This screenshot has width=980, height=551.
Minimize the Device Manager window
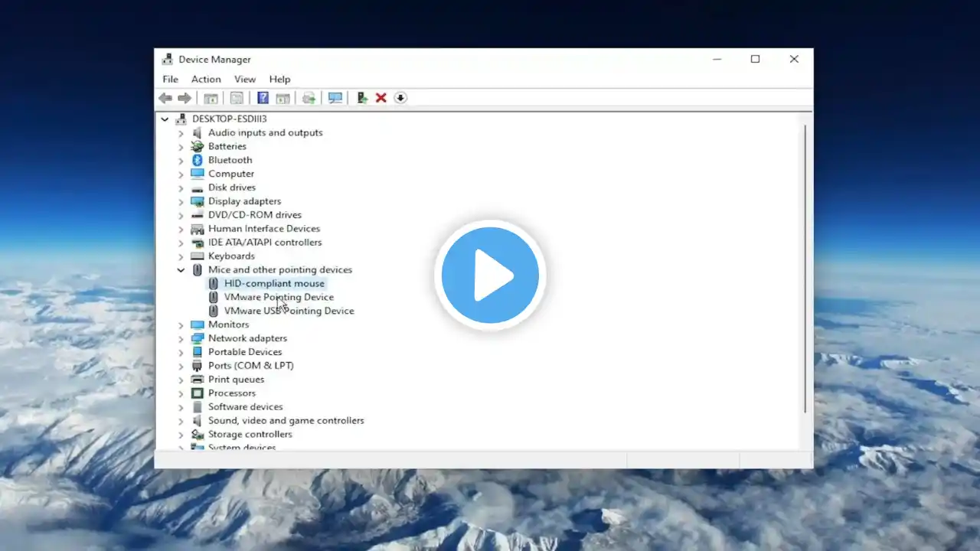(x=717, y=60)
